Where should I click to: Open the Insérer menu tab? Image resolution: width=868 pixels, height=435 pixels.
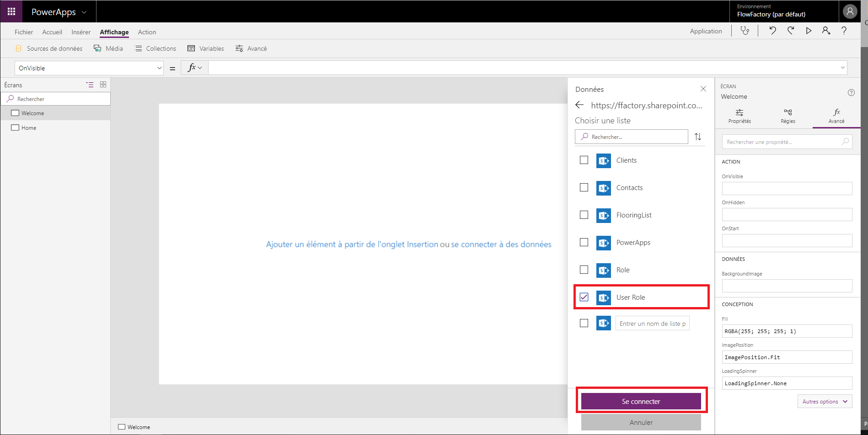(x=81, y=32)
